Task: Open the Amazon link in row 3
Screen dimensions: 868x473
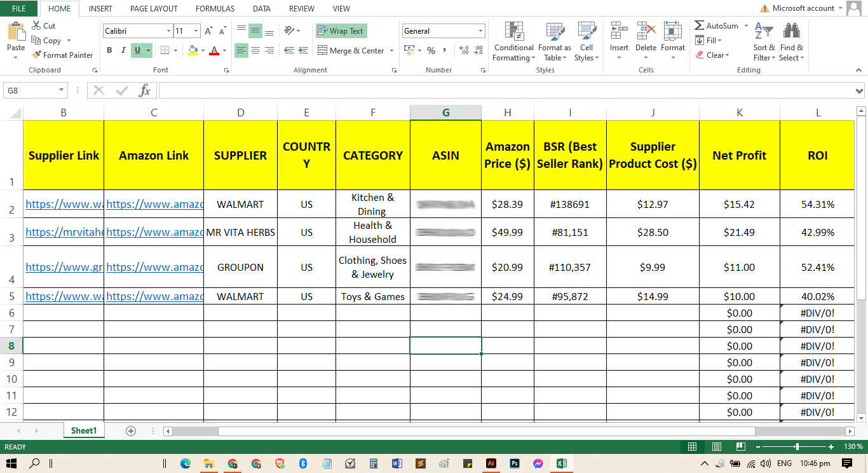Action: 154,232
